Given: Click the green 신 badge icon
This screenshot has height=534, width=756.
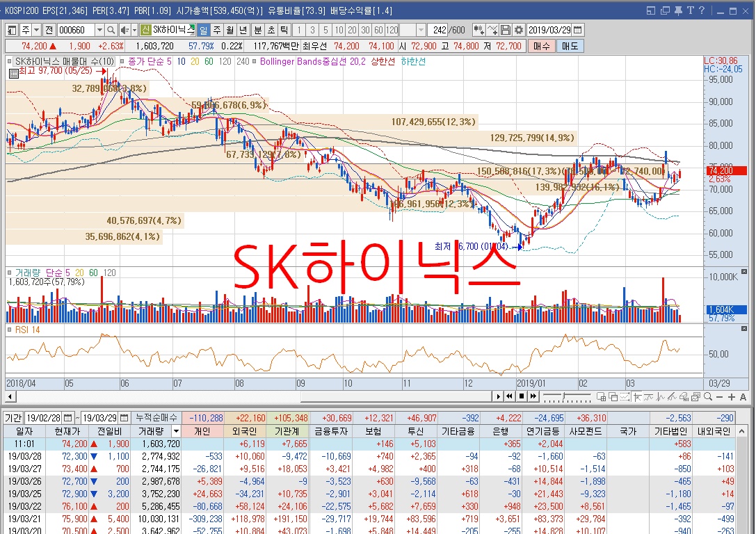Looking at the screenshot, I should 145,30.
